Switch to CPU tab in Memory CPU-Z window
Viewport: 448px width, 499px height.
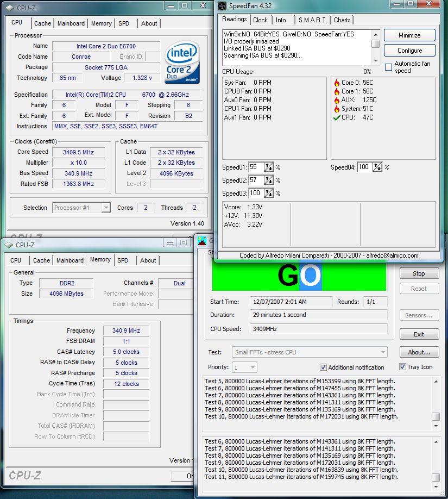pos(16,260)
